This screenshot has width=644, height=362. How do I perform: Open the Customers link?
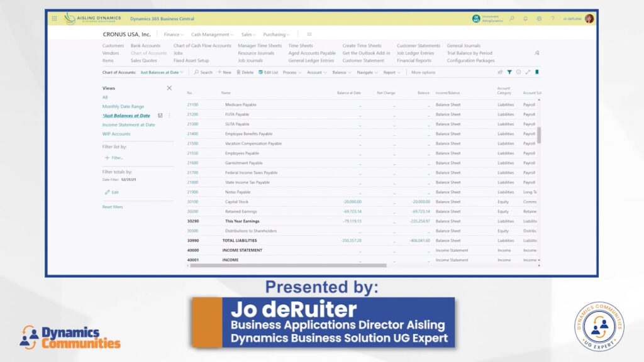click(x=113, y=45)
